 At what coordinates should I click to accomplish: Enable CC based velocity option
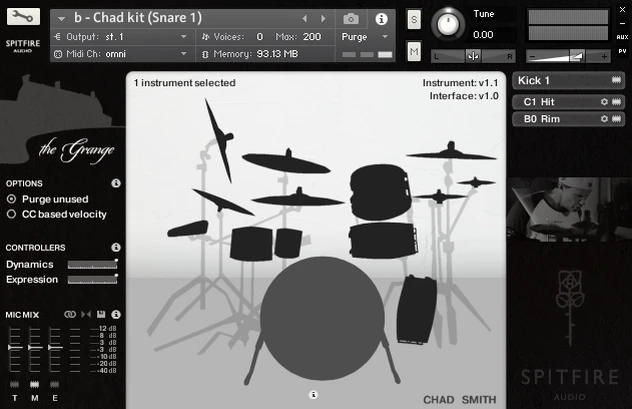point(12,214)
